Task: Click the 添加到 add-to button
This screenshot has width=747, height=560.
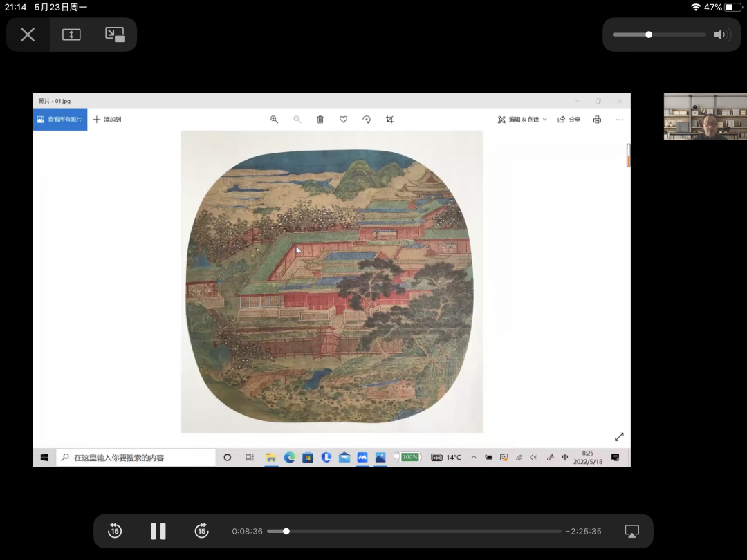Action: (x=107, y=120)
